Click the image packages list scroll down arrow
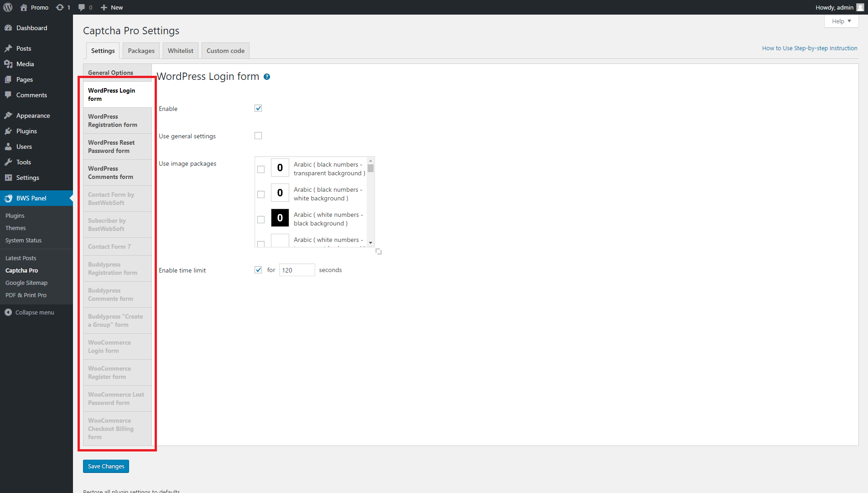The width and height of the screenshot is (868, 493). pos(371,243)
